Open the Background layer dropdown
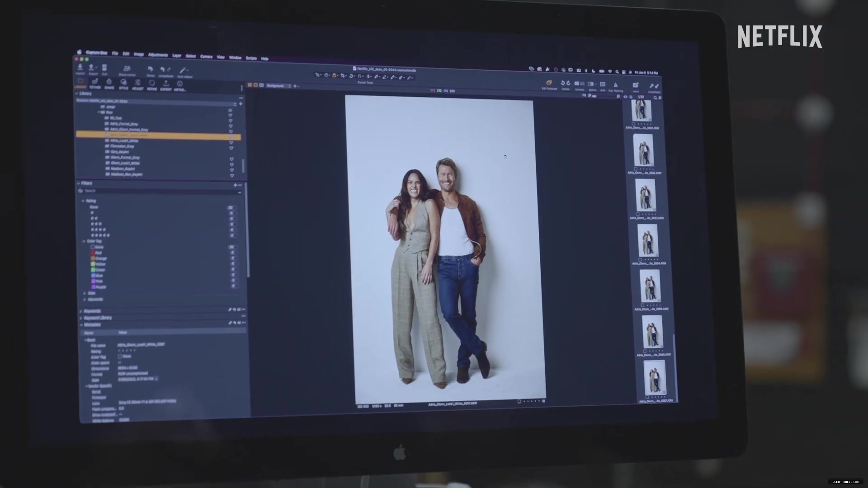868x488 pixels. click(278, 85)
